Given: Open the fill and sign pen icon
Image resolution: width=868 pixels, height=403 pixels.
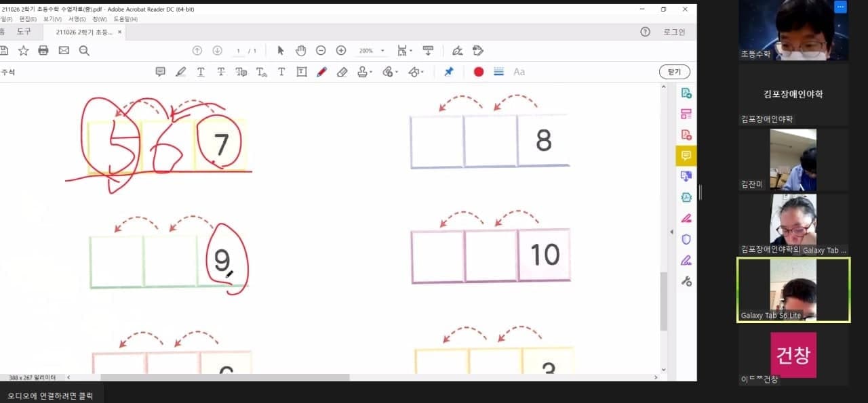Looking at the screenshot, I should (458, 51).
